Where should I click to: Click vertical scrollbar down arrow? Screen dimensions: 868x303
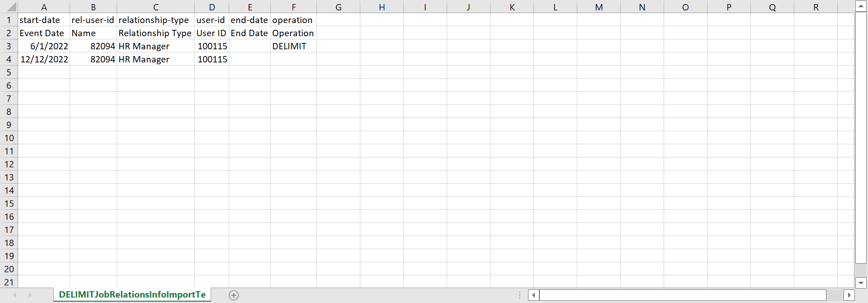(861, 283)
